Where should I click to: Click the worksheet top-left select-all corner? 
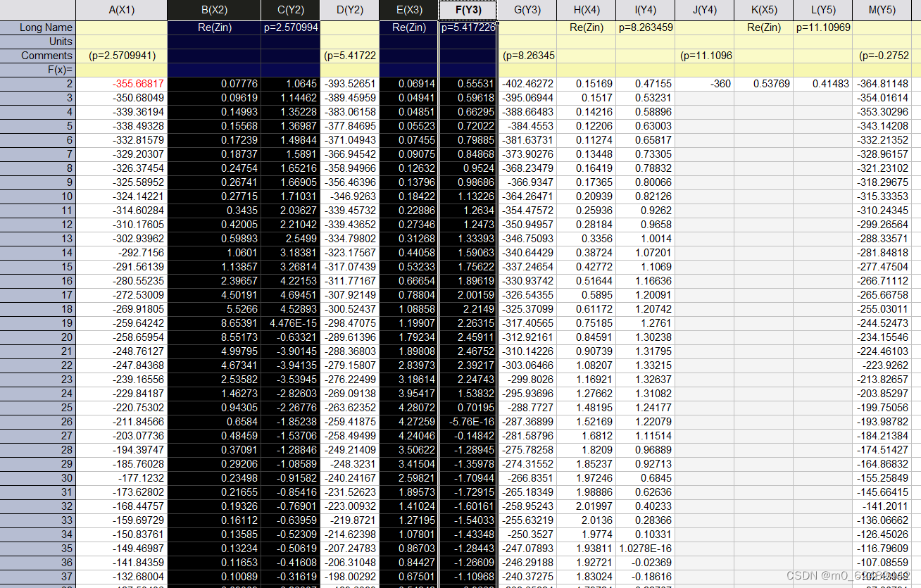(38, 10)
